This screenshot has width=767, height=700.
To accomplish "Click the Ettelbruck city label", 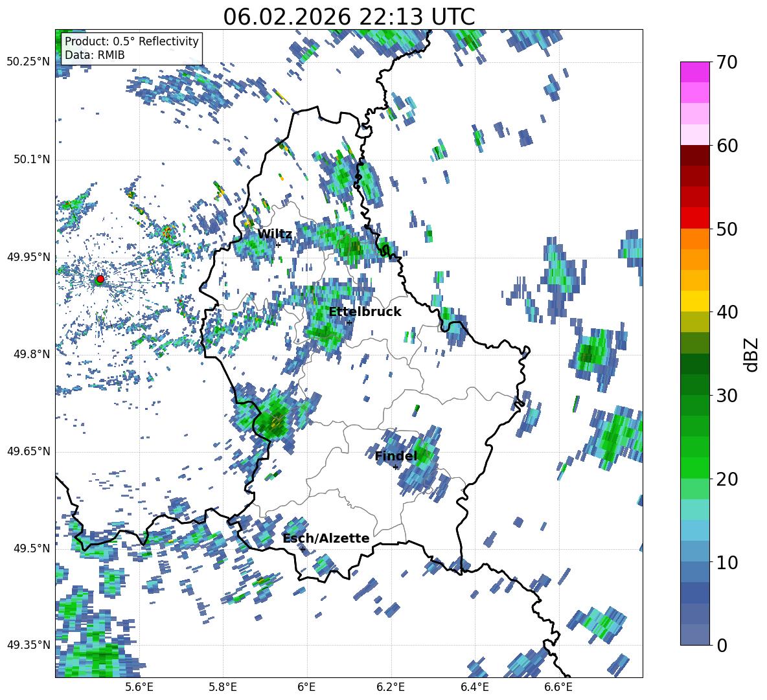I will coord(365,312).
